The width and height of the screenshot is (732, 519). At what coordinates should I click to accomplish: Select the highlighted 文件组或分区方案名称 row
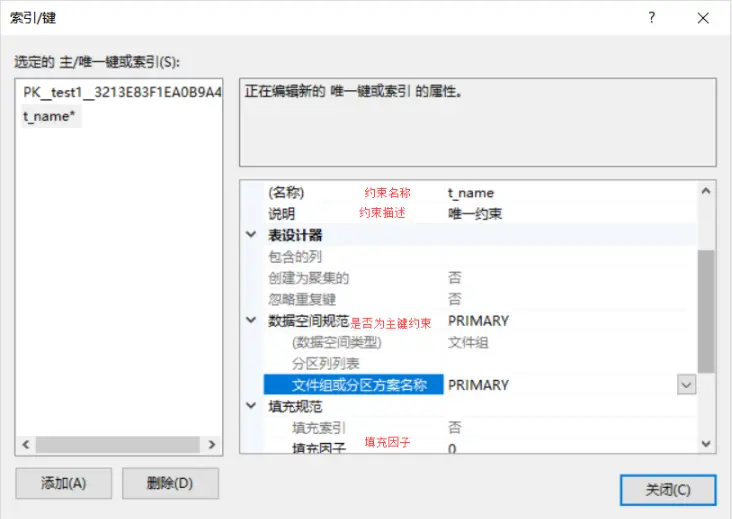point(353,385)
